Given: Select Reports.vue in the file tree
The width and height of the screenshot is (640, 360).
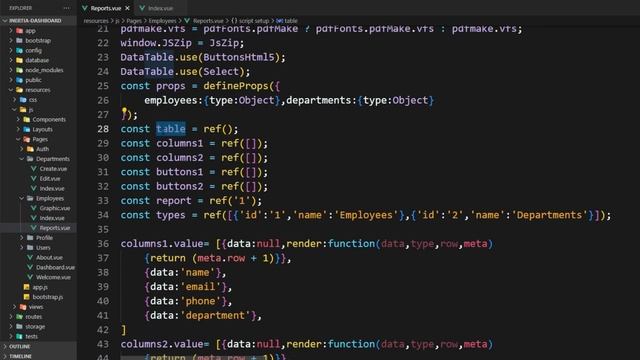Looking at the screenshot, I should tap(38, 228).
